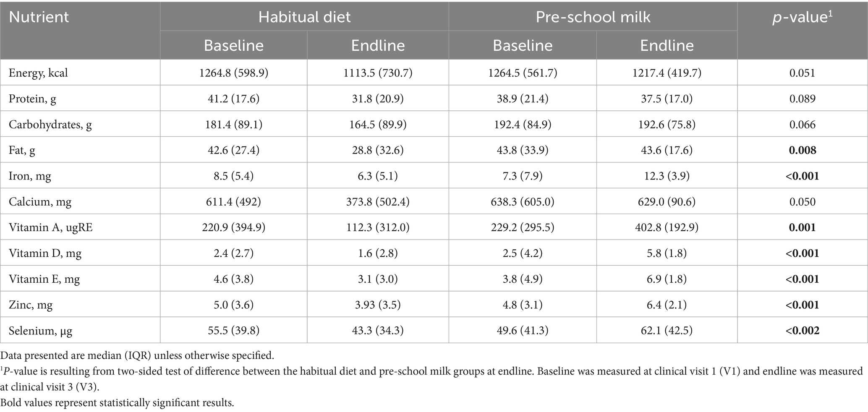Click the Vitamin D pre-school milk endline value 5.8 (1.8)
Viewport: 868px width, 412px height.
[667, 253]
